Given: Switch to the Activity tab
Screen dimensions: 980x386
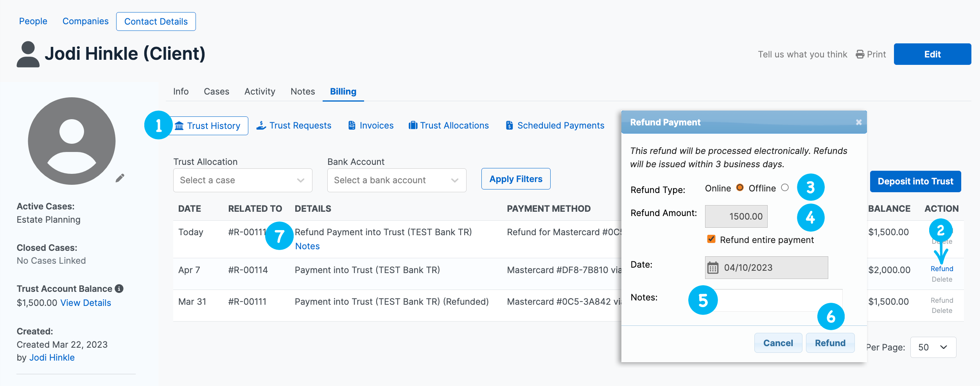Looking at the screenshot, I should (260, 91).
